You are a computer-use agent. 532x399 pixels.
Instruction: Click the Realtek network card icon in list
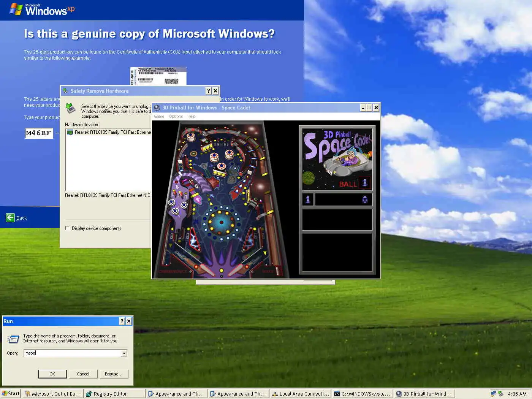point(70,132)
